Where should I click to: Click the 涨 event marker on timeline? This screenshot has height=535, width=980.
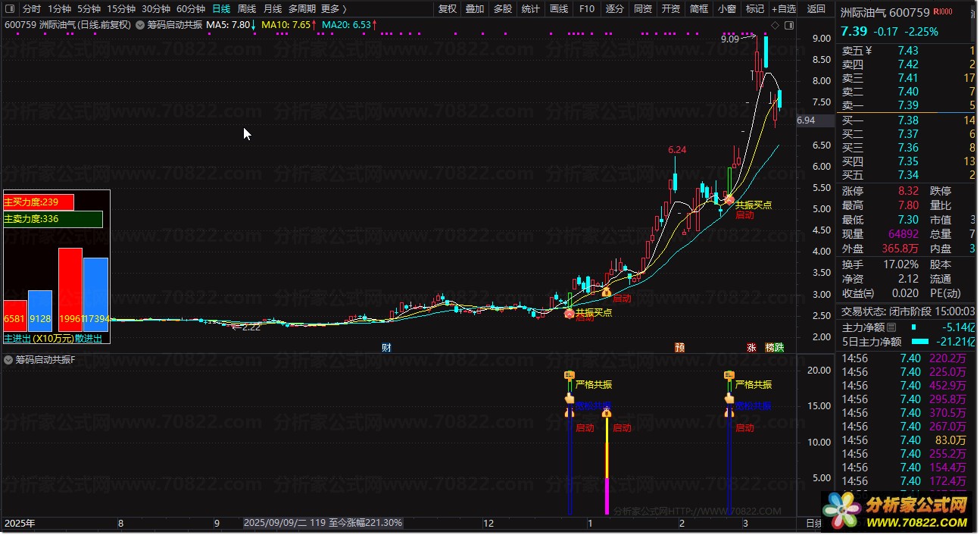pos(752,348)
